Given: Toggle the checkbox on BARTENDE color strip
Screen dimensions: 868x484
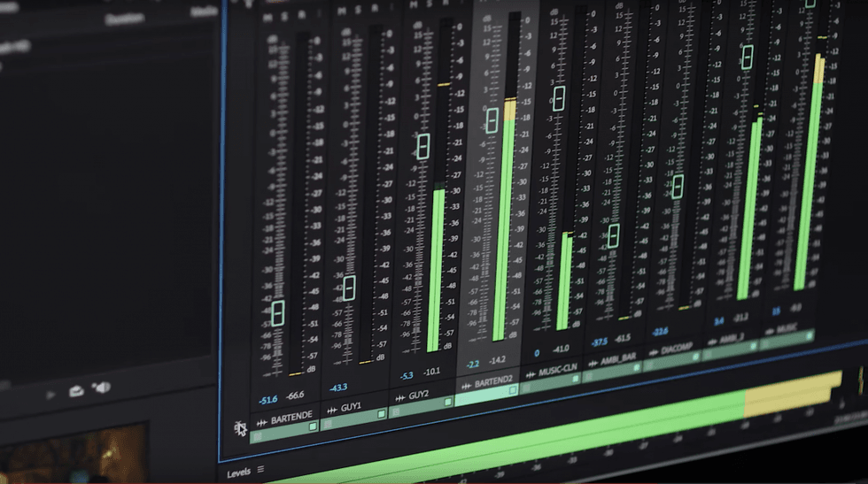Looking at the screenshot, I should pyautogui.click(x=313, y=426).
